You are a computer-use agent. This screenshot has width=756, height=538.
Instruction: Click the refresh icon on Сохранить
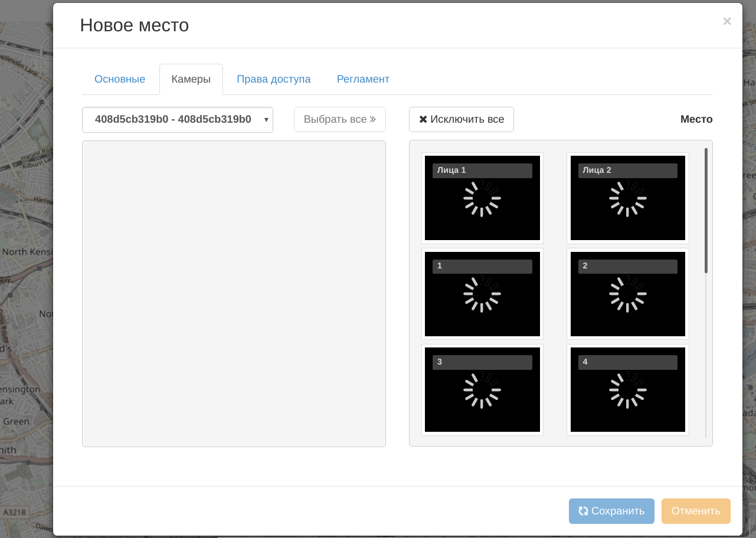[x=583, y=511]
